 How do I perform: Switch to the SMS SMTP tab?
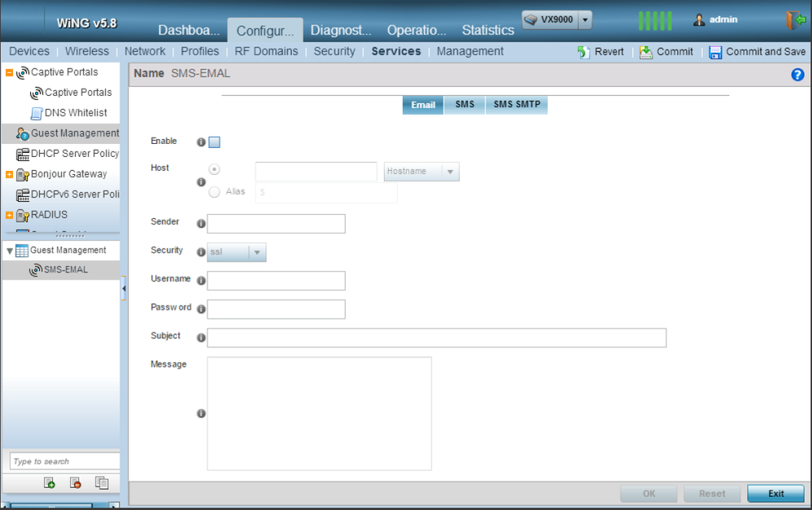(517, 105)
